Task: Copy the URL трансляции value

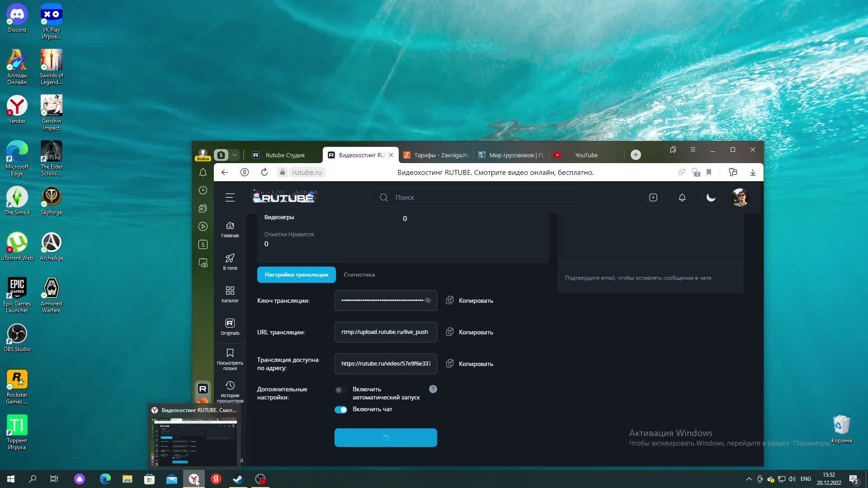Action: coord(470,332)
